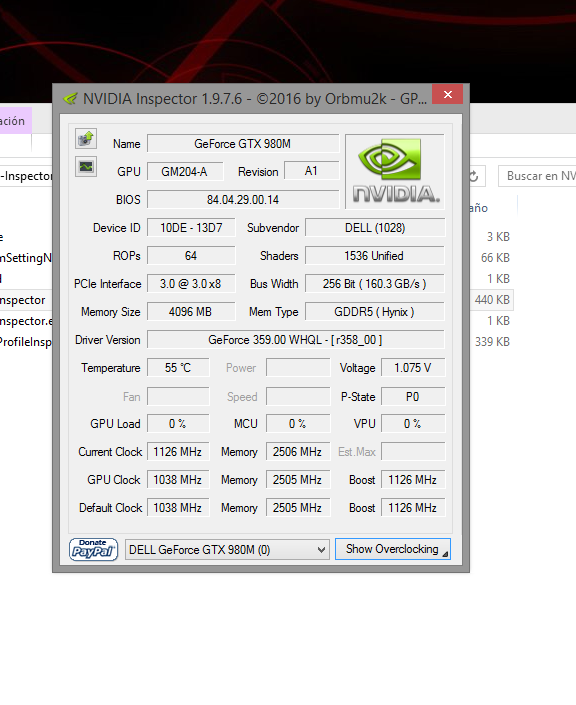Open the sensor monitoring graph icon
This screenshot has height=705, width=576.
pos(85,167)
